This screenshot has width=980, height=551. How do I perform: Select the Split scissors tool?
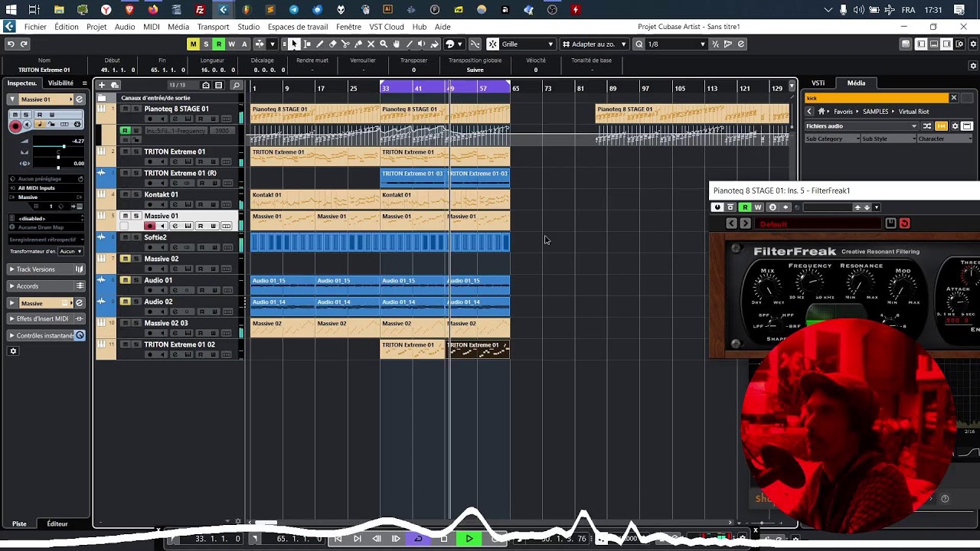345,44
